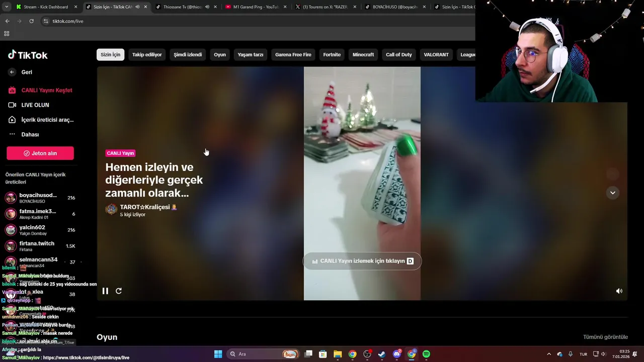Close the Stream - Kick Dashboard tab
This screenshot has width=644, height=362.
pyautogui.click(x=75, y=7)
